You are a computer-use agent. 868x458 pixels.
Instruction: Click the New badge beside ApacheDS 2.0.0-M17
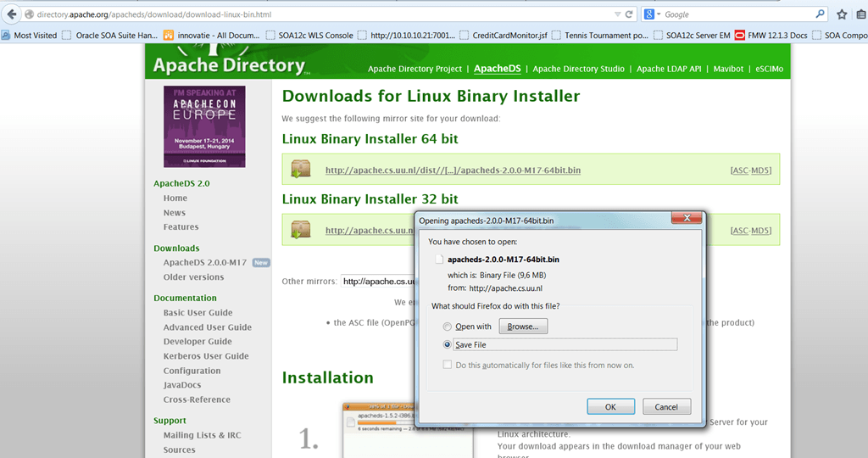click(x=261, y=263)
